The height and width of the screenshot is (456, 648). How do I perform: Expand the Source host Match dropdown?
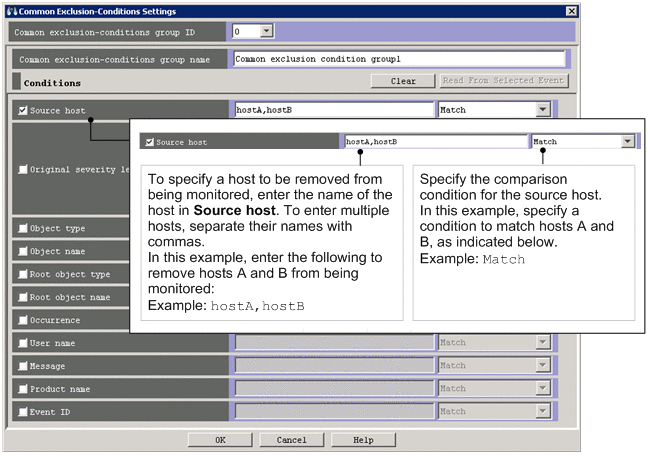[x=542, y=110]
